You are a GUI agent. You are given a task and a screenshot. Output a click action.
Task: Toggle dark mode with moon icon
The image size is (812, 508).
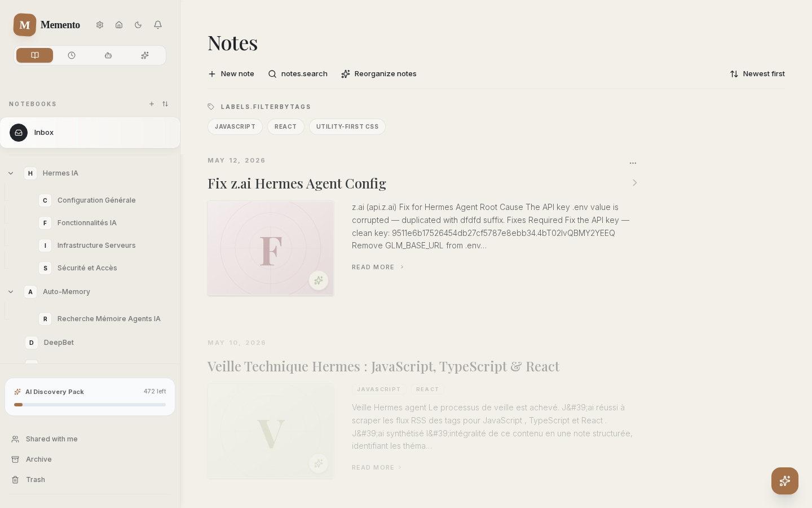[x=138, y=25]
